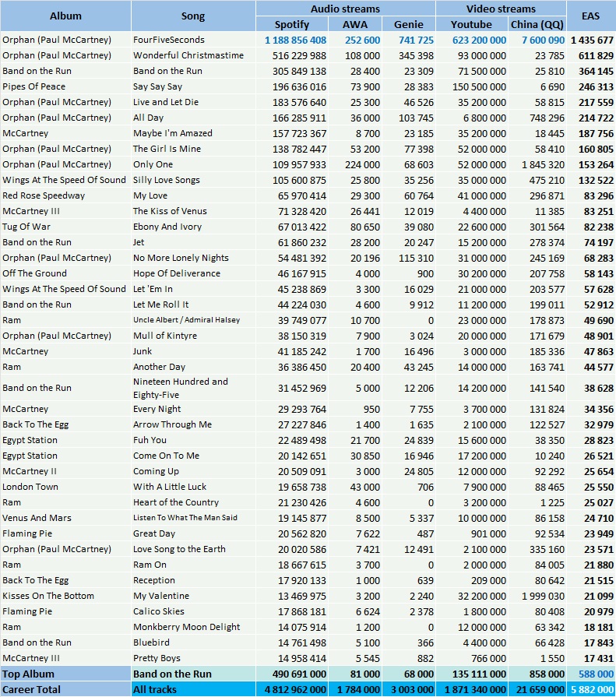Click the Red Rose Speedway album cell
The width and height of the screenshot is (616, 697).
point(65,195)
